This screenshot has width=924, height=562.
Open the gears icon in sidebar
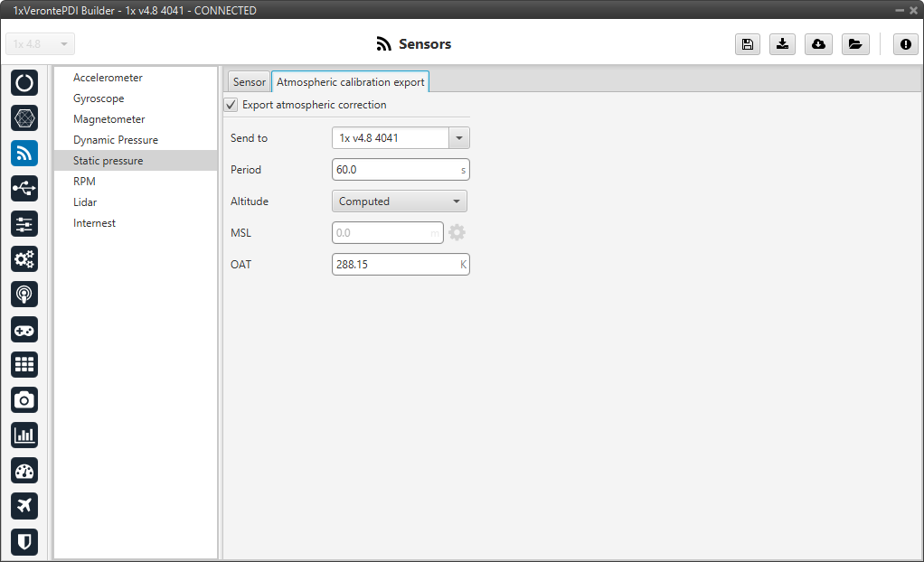[24, 258]
